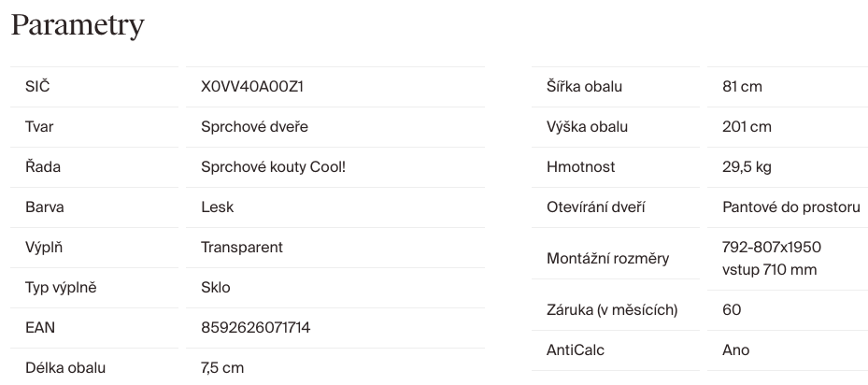
Task: Click the Transparent fill value
Action: pyautogui.click(x=241, y=248)
